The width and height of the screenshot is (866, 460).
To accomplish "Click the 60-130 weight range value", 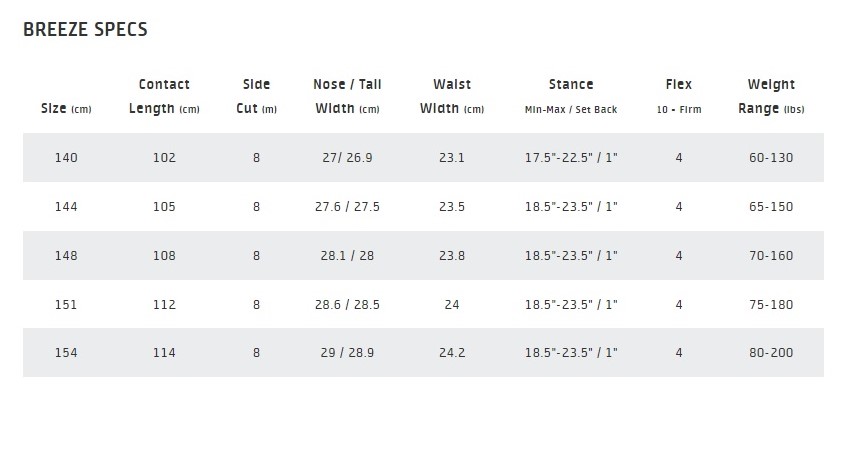I will pyautogui.click(x=771, y=157).
